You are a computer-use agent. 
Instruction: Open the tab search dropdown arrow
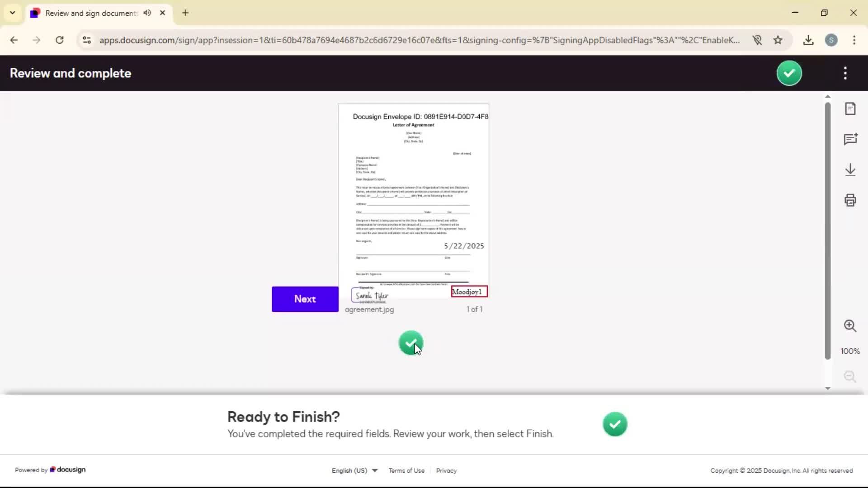click(x=12, y=13)
